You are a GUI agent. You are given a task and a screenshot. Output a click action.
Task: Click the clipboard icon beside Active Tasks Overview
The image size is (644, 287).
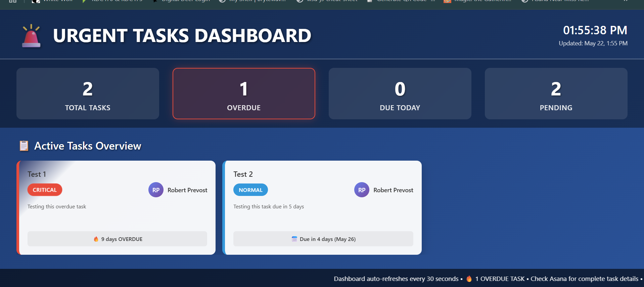[x=24, y=146]
